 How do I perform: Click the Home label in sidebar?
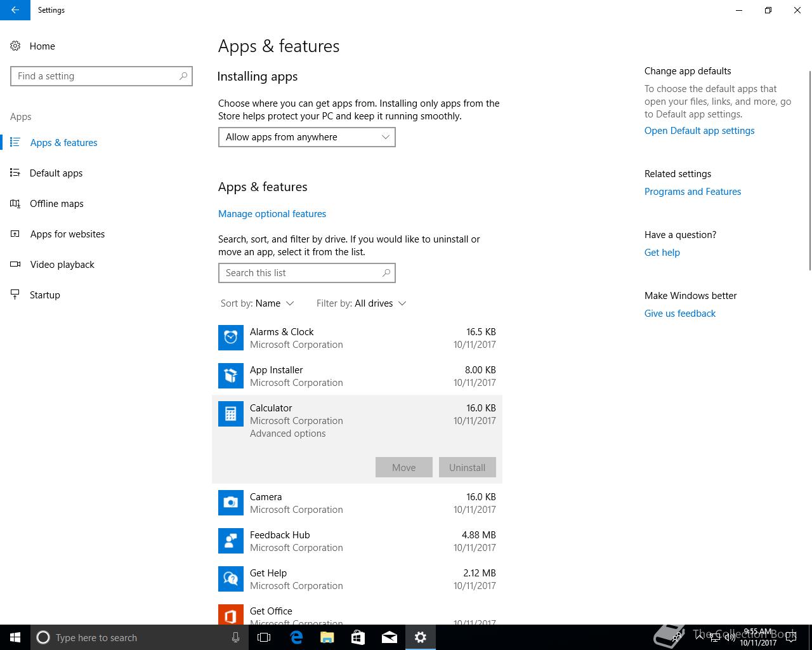[x=43, y=46]
